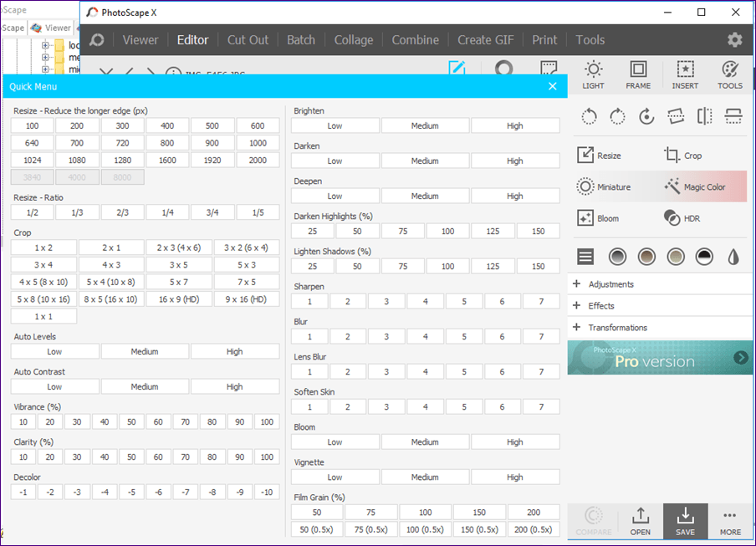Switch to the Collage tab
Viewport: 756px width, 546px height.
click(354, 40)
